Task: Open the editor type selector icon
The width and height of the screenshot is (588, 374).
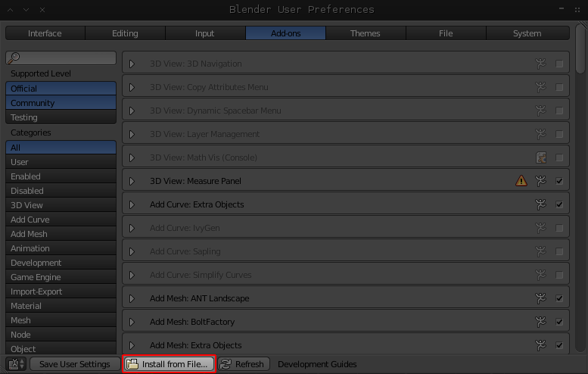Action: tap(16, 364)
